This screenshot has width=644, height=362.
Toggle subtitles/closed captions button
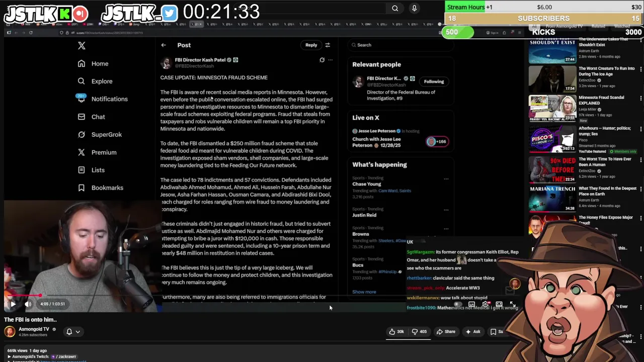click(x=472, y=304)
